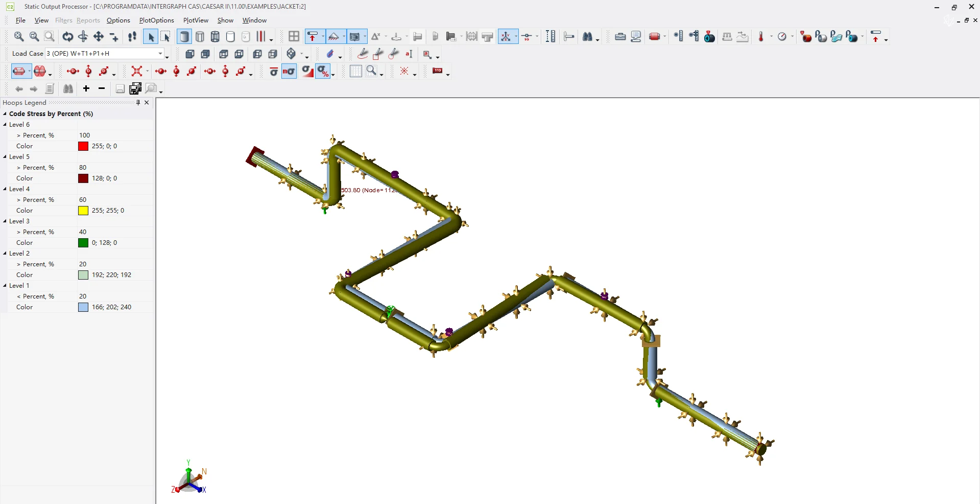The width and height of the screenshot is (980, 504).
Task: Click the red restraint summary cross icon
Action: [136, 71]
